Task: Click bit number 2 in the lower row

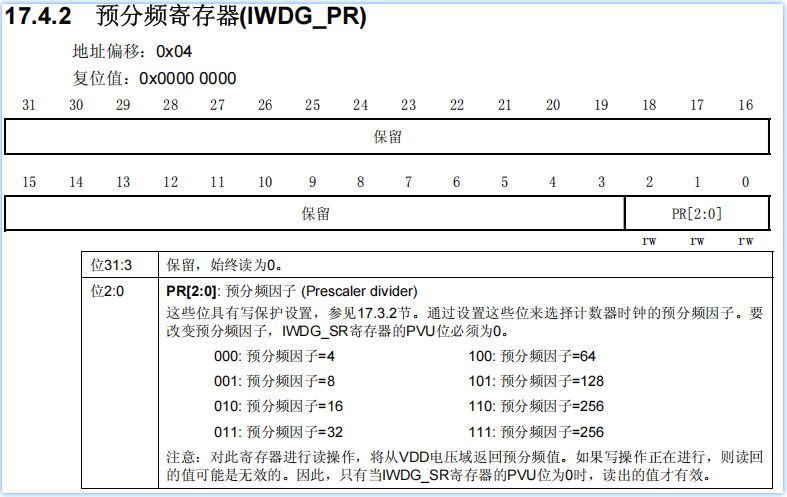Action: coord(649,182)
